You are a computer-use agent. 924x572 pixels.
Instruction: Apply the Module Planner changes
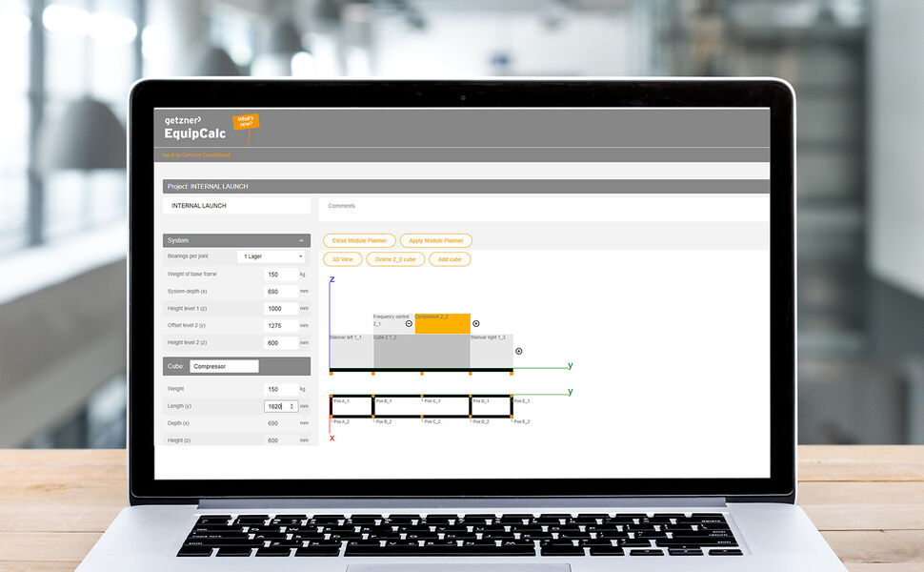435,240
